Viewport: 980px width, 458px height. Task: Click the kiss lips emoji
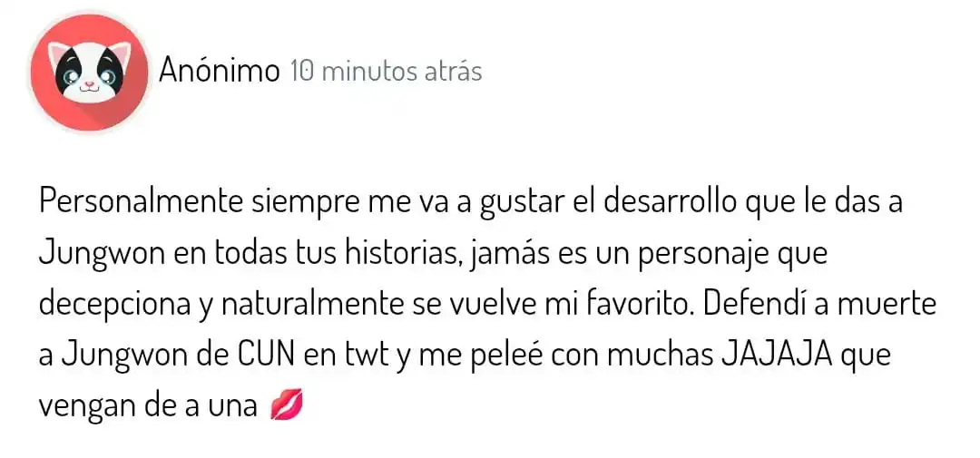point(288,407)
